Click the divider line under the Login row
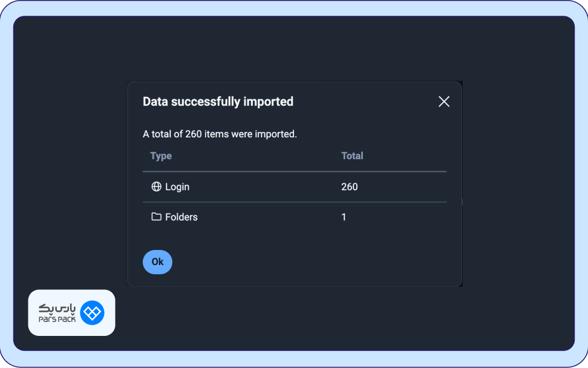Screen dimensions: 588x368 (295, 202)
